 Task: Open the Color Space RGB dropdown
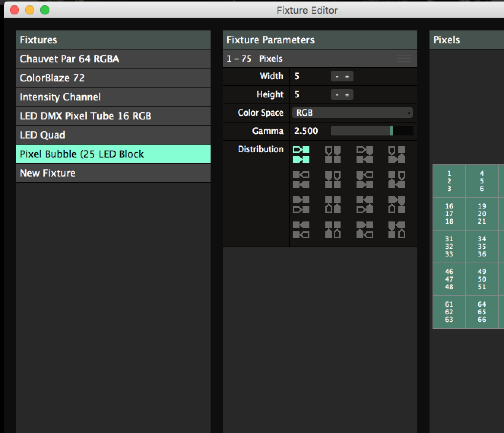click(352, 113)
